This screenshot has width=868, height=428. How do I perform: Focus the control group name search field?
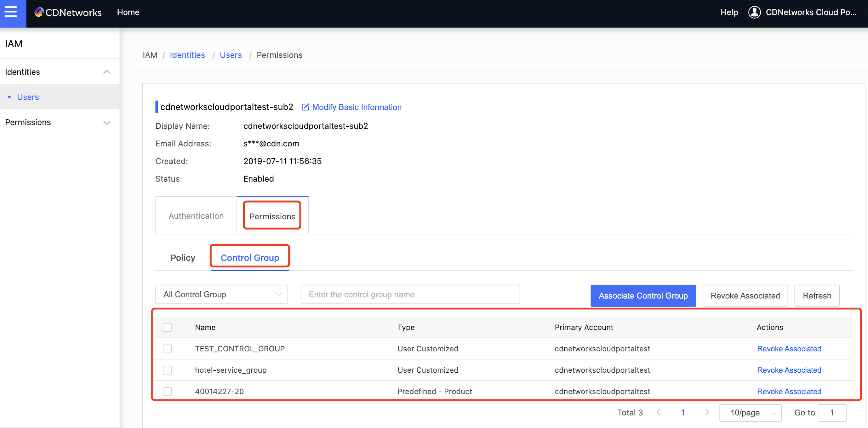(410, 294)
